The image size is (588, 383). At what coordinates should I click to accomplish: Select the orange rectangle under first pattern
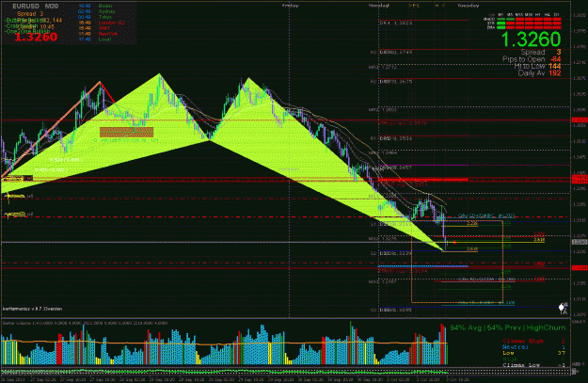point(126,132)
